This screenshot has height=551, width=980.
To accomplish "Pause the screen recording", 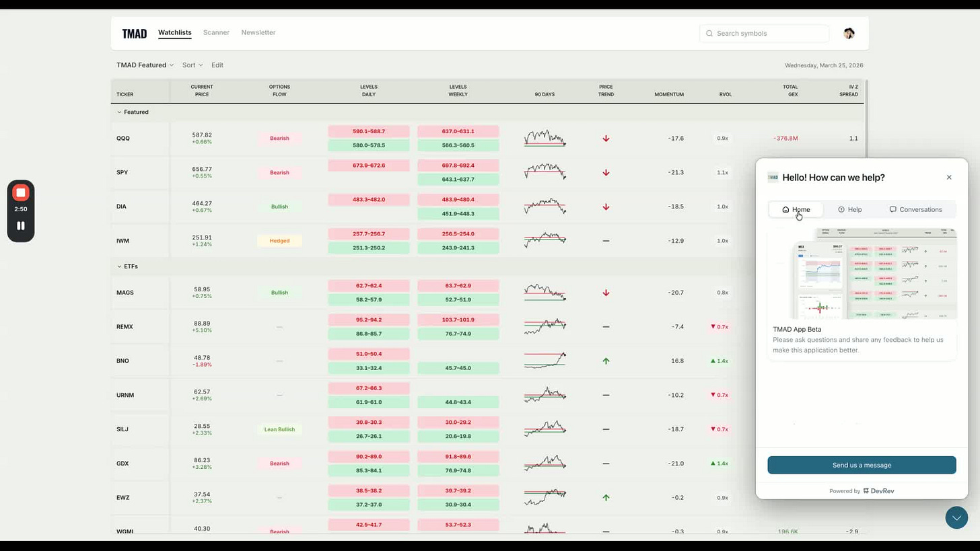I will coord(21,226).
